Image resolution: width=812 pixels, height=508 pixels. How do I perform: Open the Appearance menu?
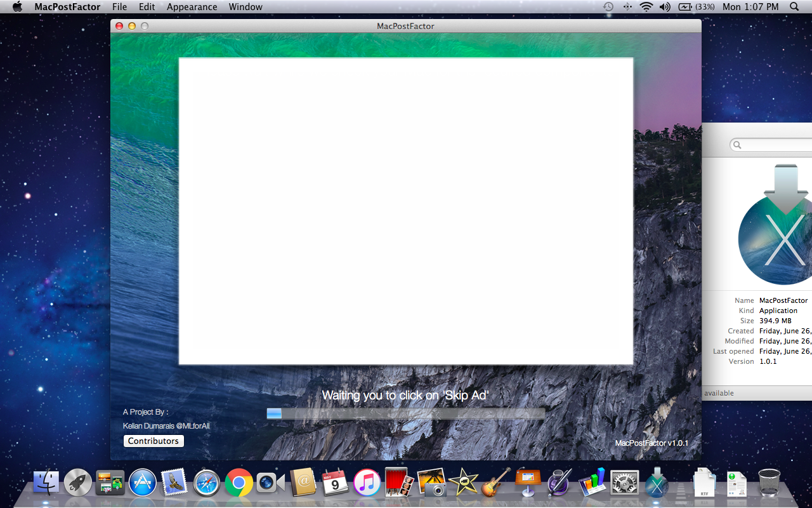click(x=192, y=7)
